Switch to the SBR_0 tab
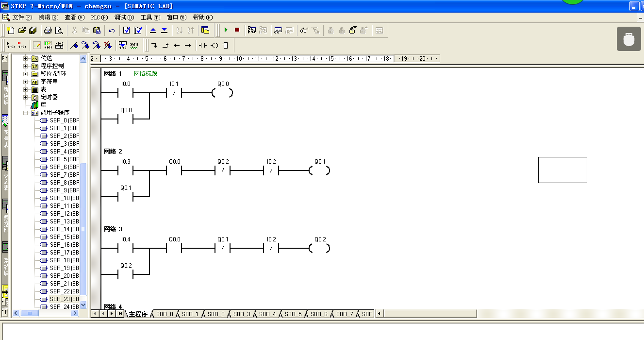Screen dimensions: 644x340 pyautogui.click(x=165, y=314)
